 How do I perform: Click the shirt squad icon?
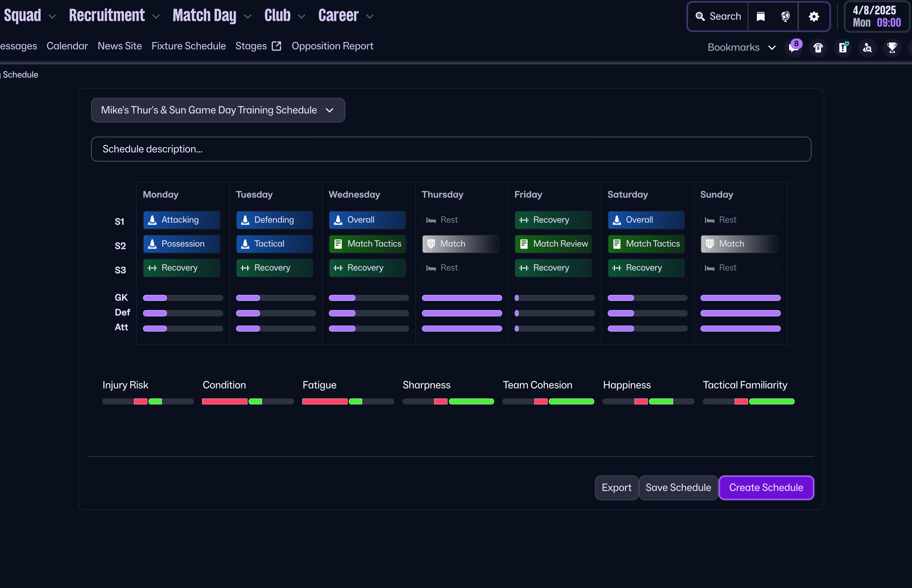818,48
